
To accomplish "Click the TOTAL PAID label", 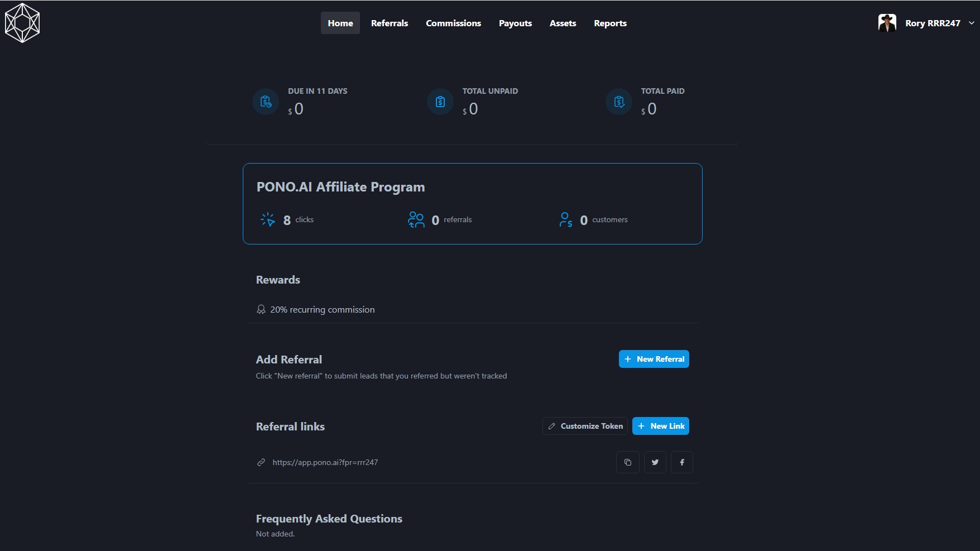I will [662, 91].
